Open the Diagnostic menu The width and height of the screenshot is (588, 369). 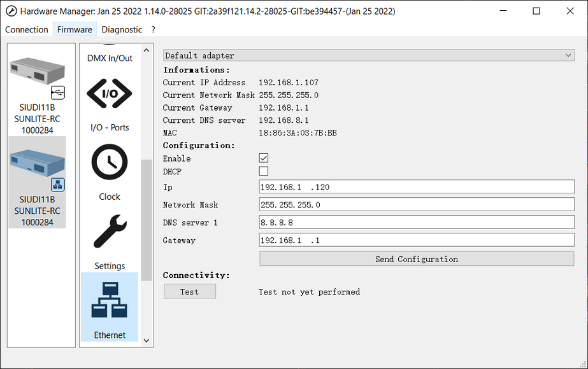click(x=122, y=29)
